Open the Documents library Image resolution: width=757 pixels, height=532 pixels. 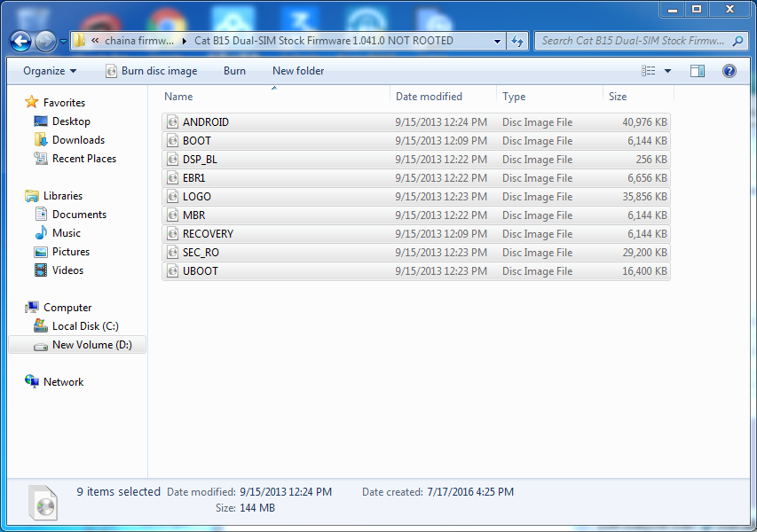79,215
